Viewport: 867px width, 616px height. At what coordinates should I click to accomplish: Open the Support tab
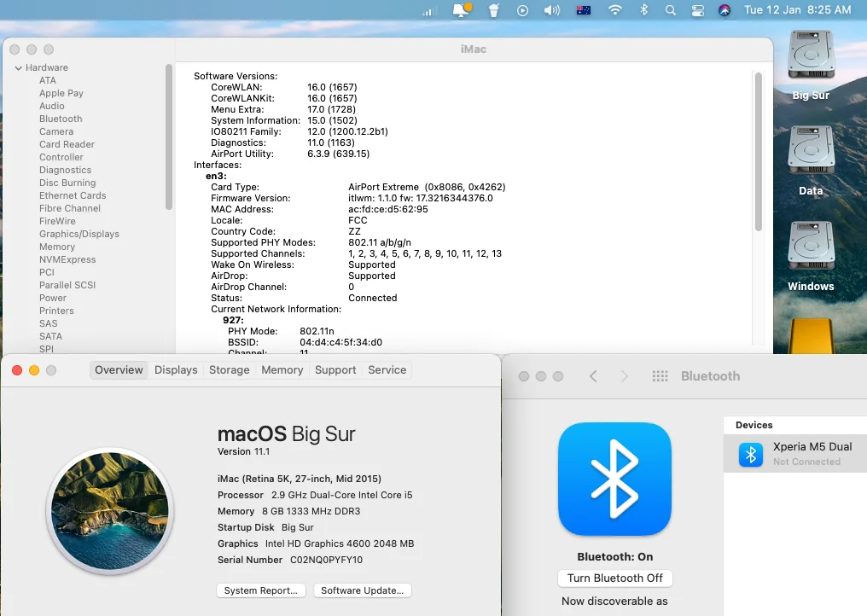click(x=335, y=370)
